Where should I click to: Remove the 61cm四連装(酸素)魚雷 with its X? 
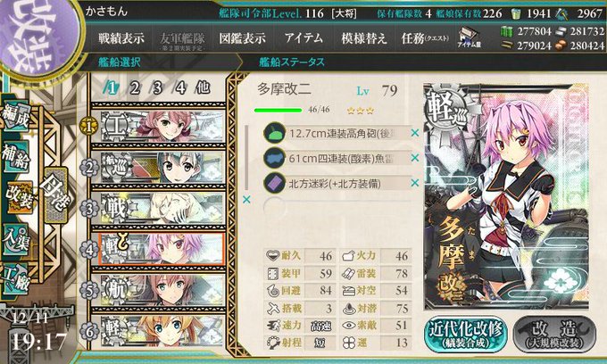click(414, 158)
